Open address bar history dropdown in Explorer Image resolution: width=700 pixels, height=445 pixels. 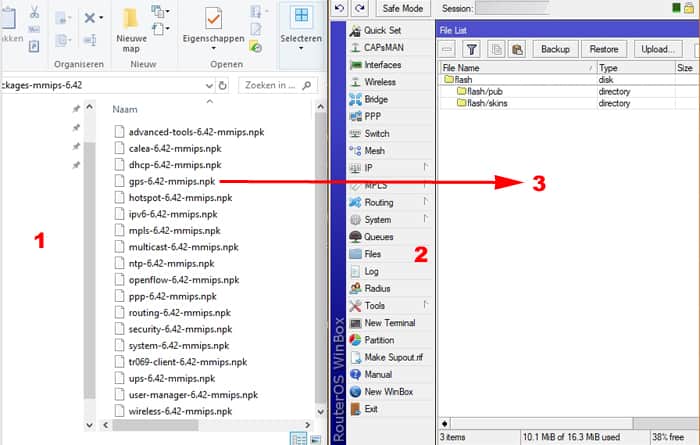pyautogui.click(x=208, y=85)
